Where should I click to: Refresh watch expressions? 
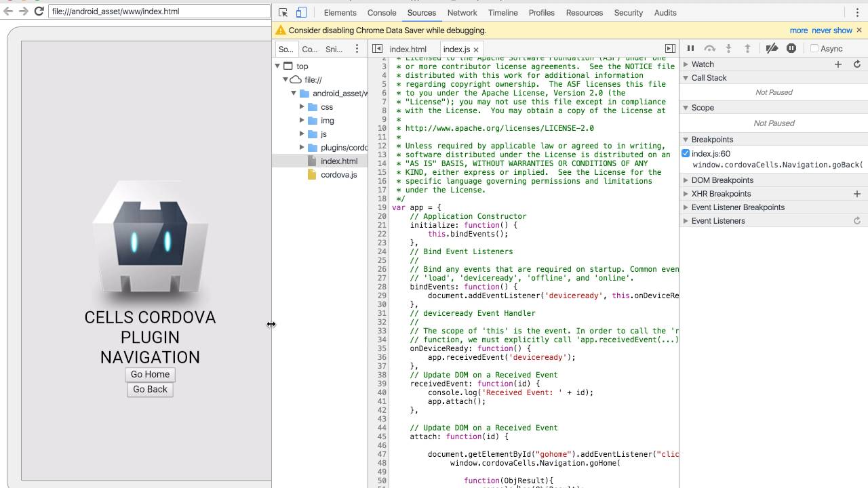857,64
